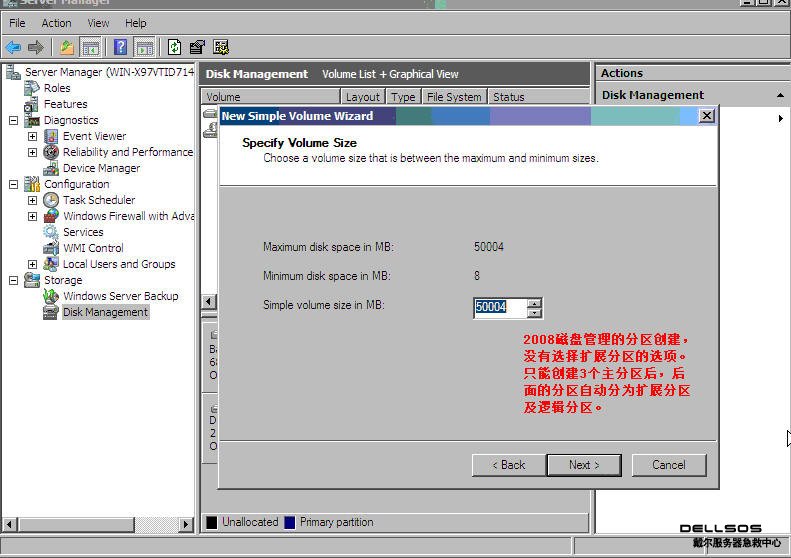Viewport: 791px width, 558px height.
Task: Sort by Volume column header
Action: pos(270,97)
